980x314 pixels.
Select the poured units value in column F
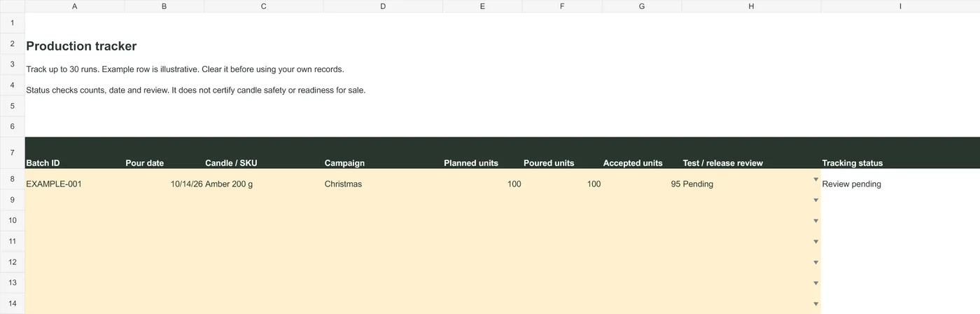tap(562, 179)
